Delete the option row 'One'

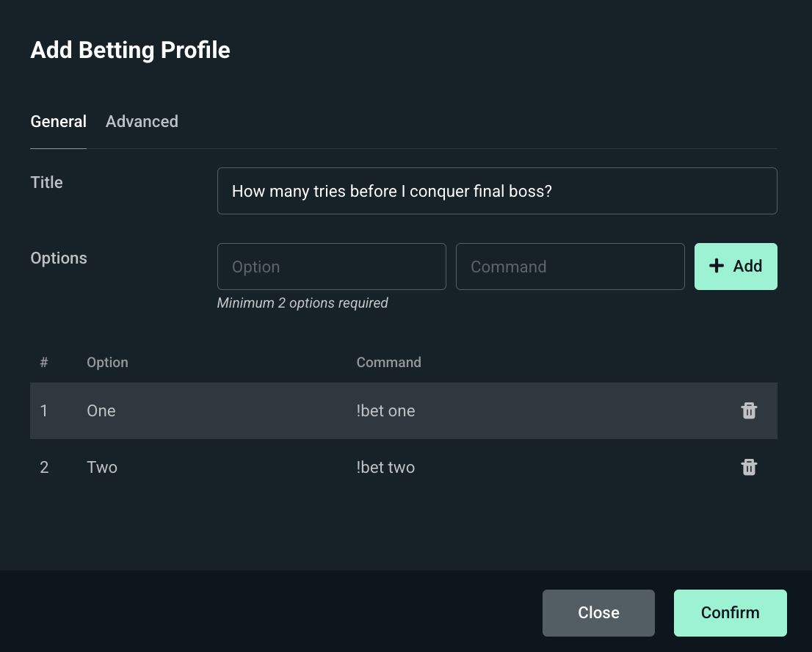coord(749,410)
